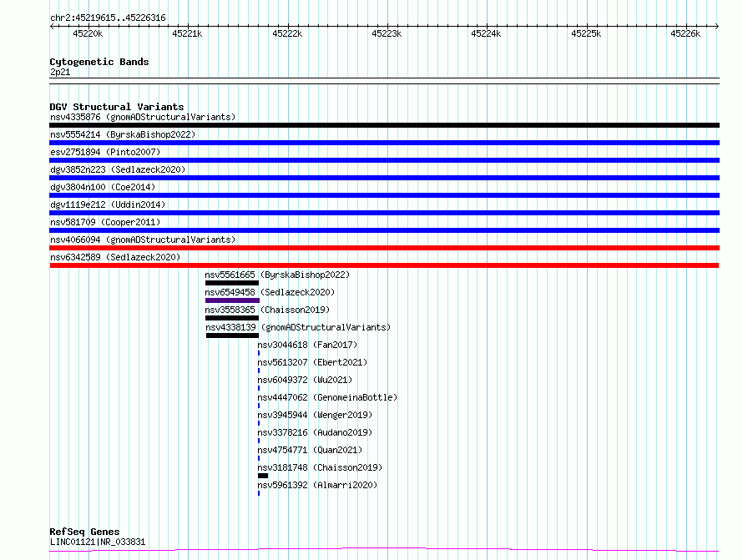Open nsv4066094 gnomADStructuralVariants label
The image size is (743, 560).
tap(143, 240)
